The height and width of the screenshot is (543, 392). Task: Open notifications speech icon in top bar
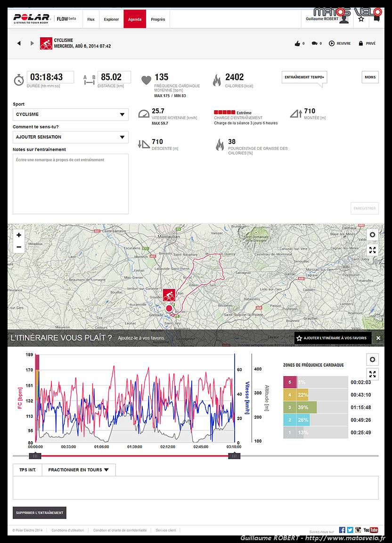point(377,19)
